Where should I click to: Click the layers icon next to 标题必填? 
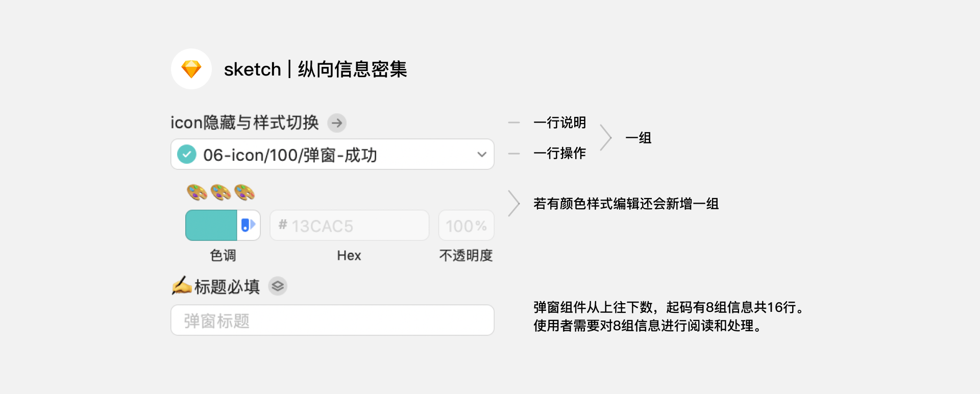[x=278, y=286]
